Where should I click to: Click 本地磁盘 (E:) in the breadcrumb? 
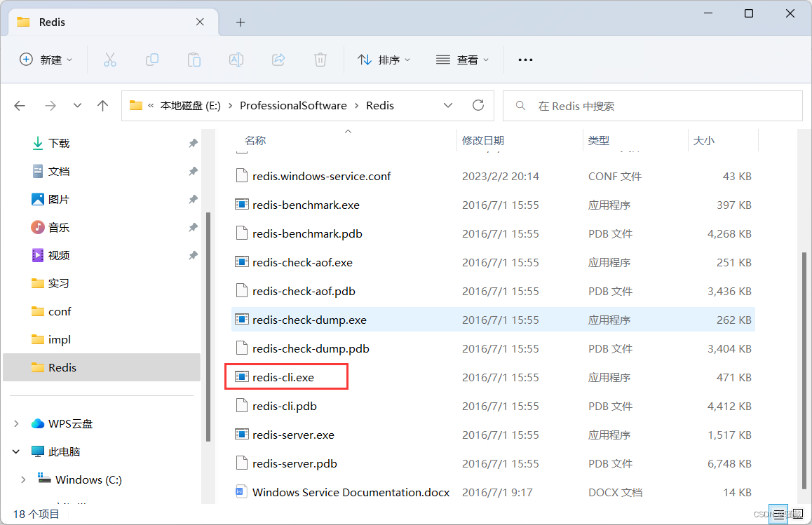click(x=190, y=106)
